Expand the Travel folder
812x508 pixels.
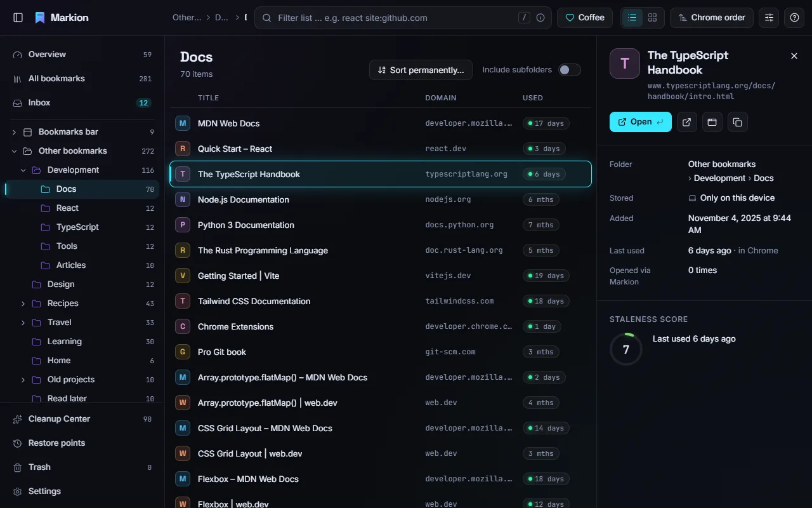pyautogui.click(x=23, y=323)
